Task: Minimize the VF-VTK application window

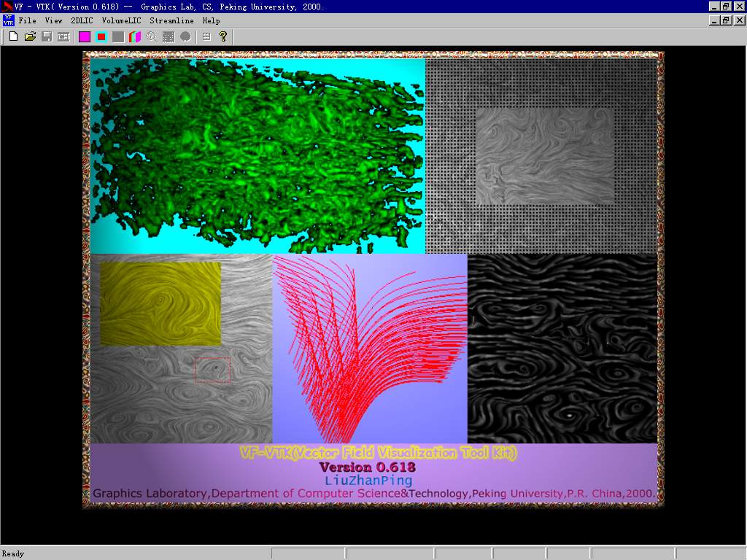Action: (x=714, y=7)
